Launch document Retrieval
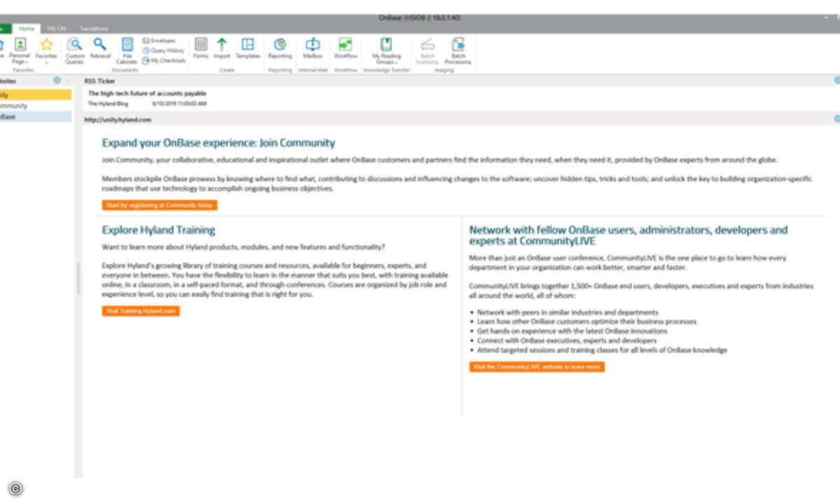The width and height of the screenshot is (840, 504). tap(100, 49)
